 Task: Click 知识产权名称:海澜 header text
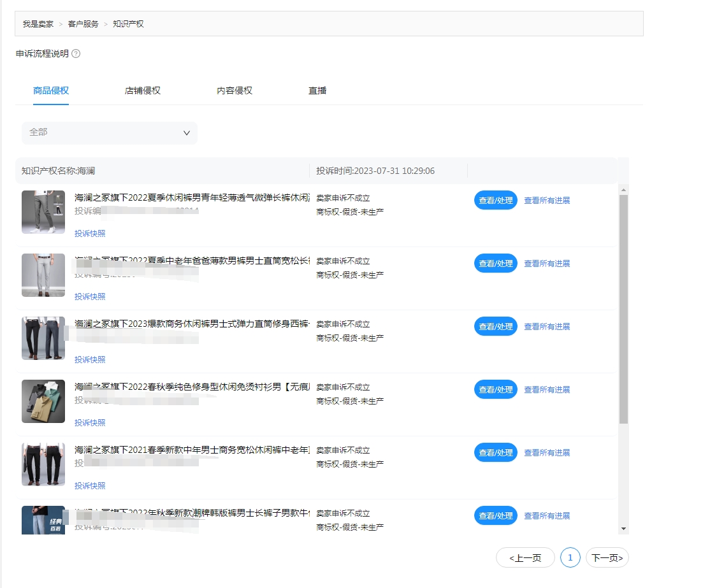coord(58,171)
